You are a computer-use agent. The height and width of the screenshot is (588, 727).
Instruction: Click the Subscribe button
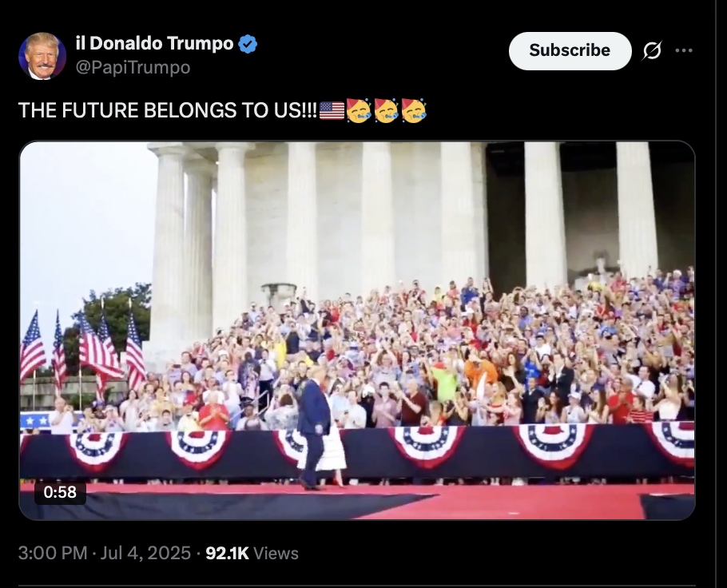tap(570, 50)
